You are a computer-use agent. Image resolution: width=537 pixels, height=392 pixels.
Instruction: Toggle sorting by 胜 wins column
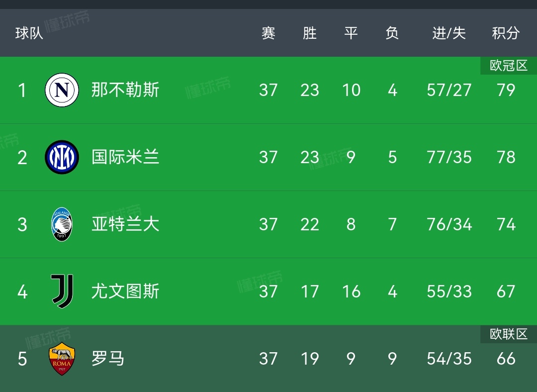309,33
